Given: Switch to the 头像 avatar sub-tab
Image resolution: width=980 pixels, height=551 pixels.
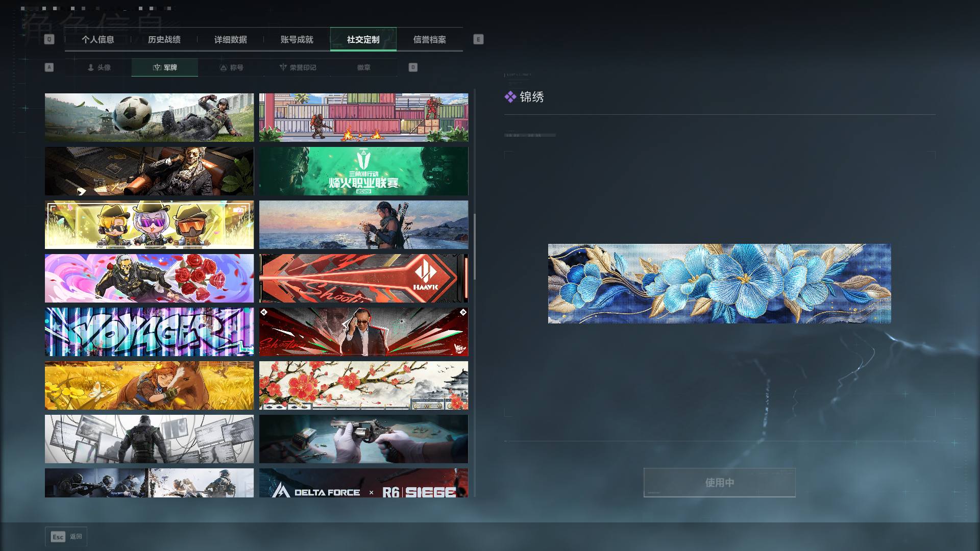Looking at the screenshot, I should (x=99, y=67).
